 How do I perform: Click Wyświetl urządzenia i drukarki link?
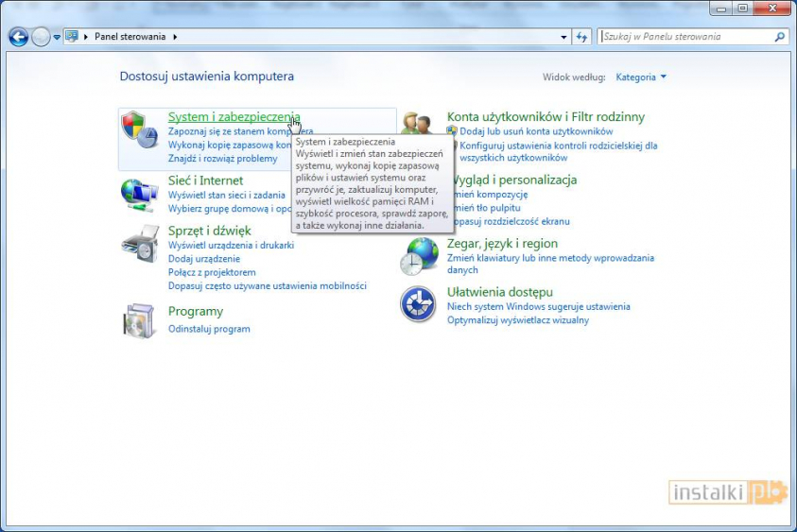[231, 245]
